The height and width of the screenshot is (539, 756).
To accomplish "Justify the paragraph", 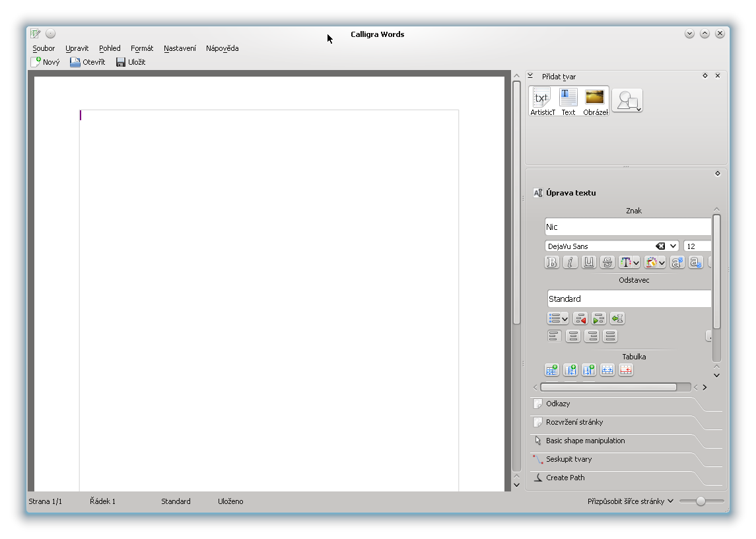I will pyautogui.click(x=610, y=336).
